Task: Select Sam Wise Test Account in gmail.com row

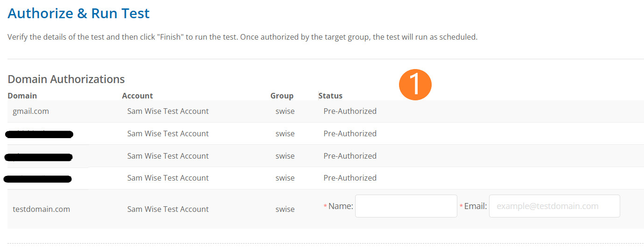Action: (x=168, y=111)
